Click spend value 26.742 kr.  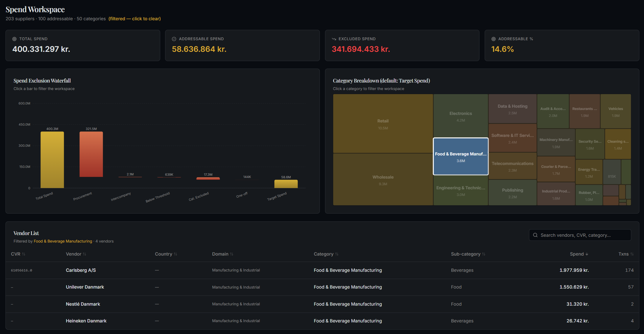click(578, 321)
